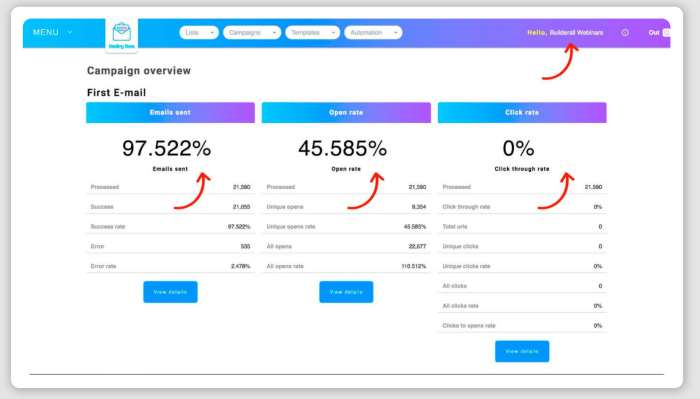Viewport: 700px width, 399px height.
Task: Click the Emails sent panel header
Action: (171, 112)
